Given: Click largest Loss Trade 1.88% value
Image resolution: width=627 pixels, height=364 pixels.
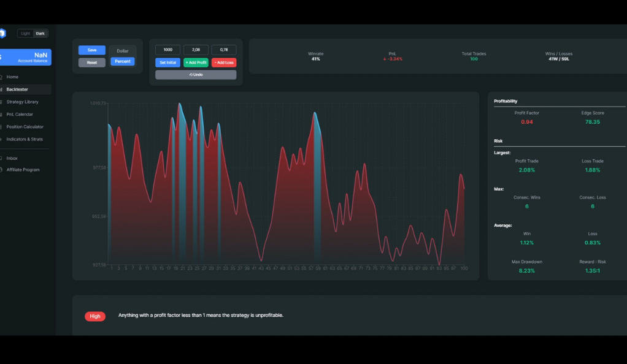Looking at the screenshot, I should click(x=593, y=170).
